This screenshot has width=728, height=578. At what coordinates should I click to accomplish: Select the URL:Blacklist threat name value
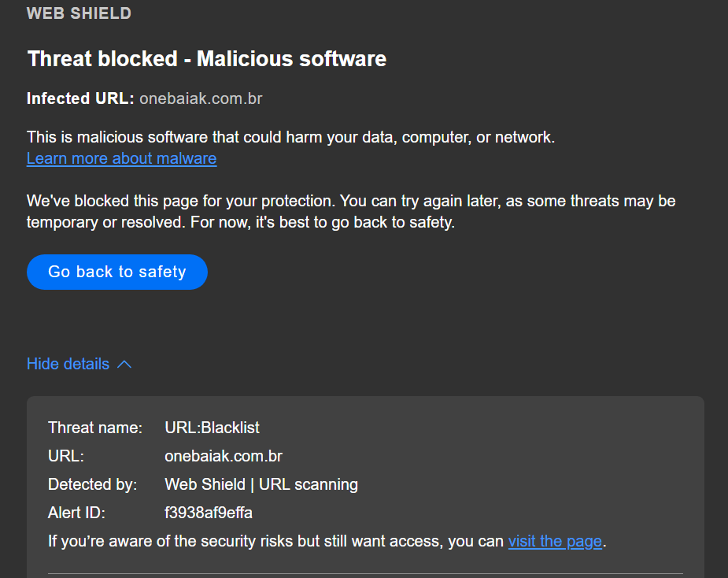(212, 428)
